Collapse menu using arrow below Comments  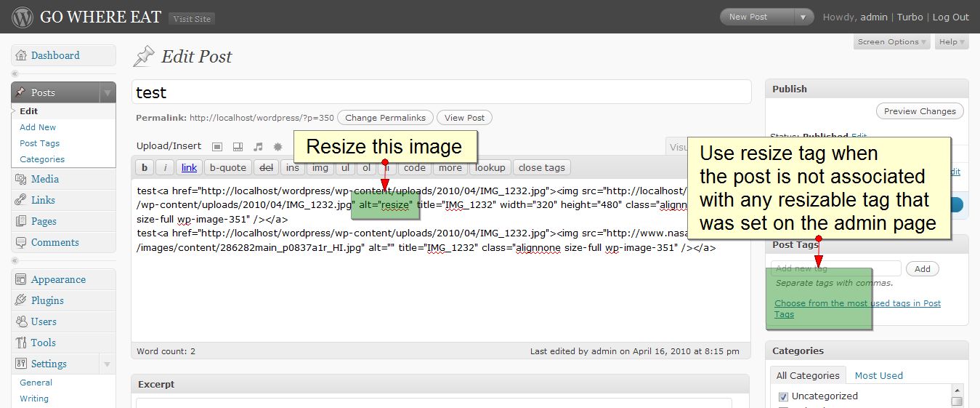[15, 260]
